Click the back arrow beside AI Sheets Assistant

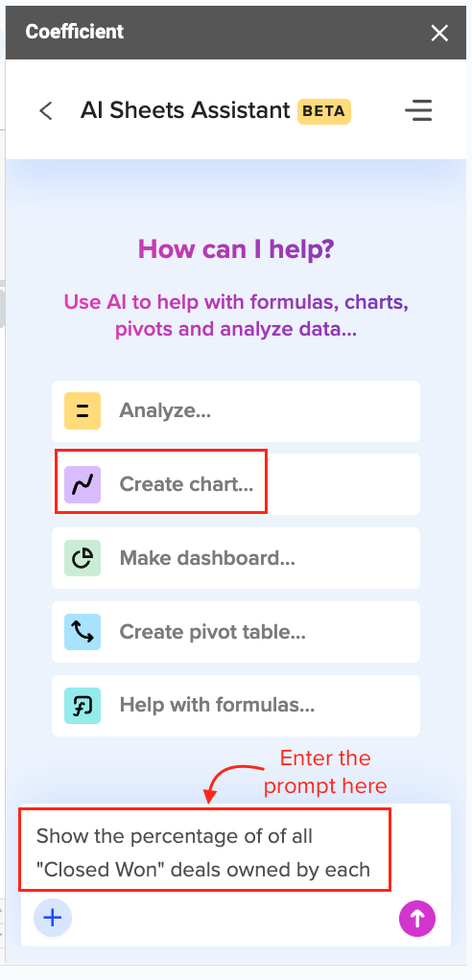46,110
